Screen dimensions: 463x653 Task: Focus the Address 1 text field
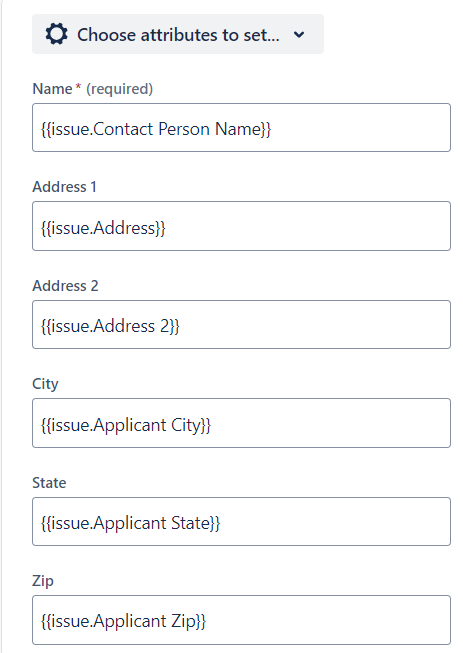241,226
